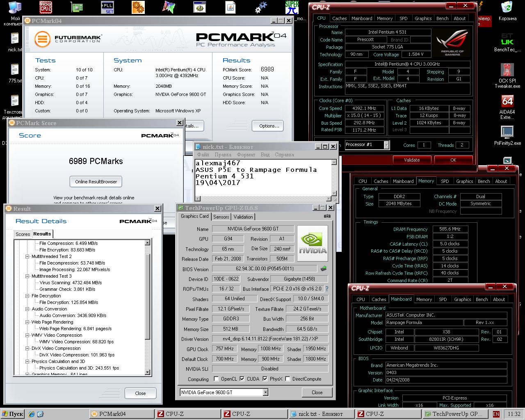
Task: Open the Java file desktop icon
Action: coord(230,7)
